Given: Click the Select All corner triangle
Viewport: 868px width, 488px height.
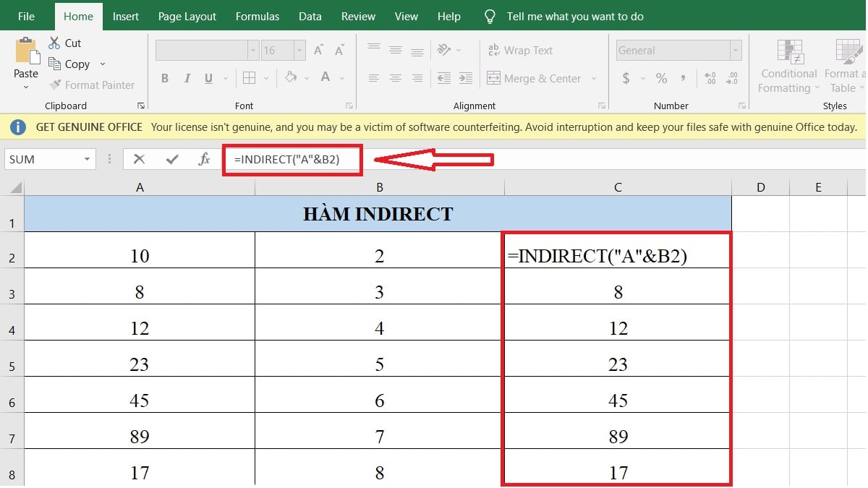Looking at the screenshot, I should coord(14,188).
